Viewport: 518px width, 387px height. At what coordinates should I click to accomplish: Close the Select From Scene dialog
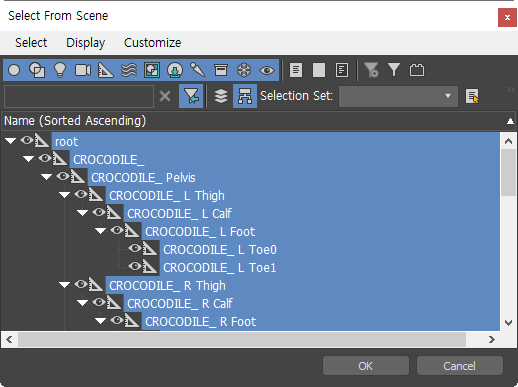(507, 17)
